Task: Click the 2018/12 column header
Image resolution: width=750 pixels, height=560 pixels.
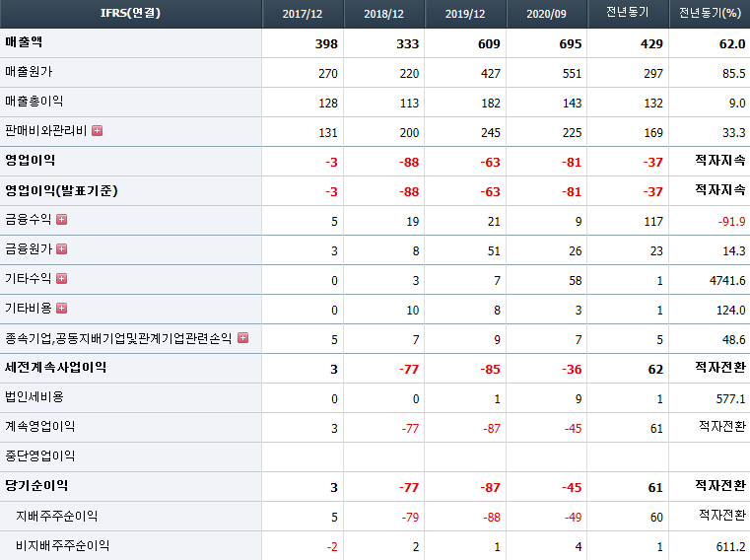Action: [383, 14]
